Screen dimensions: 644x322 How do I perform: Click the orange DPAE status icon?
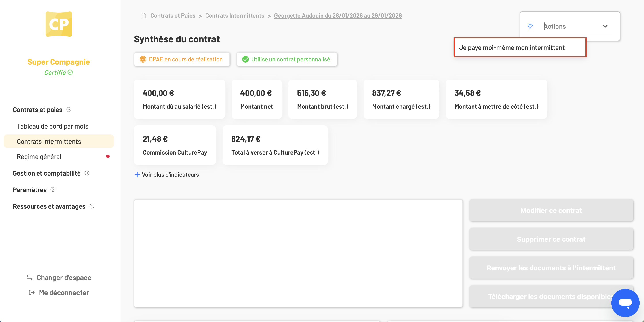[143, 59]
